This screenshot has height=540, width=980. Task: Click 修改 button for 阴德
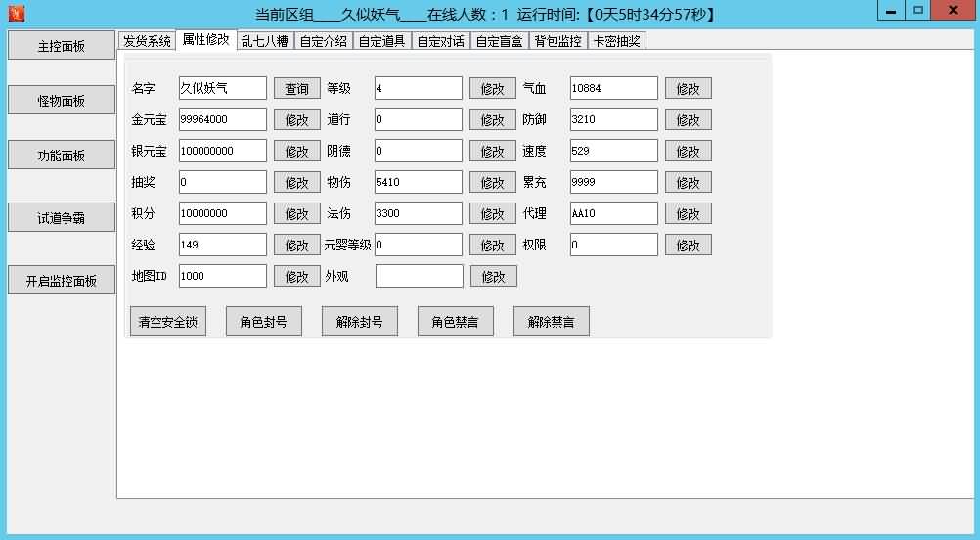tap(493, 151)
